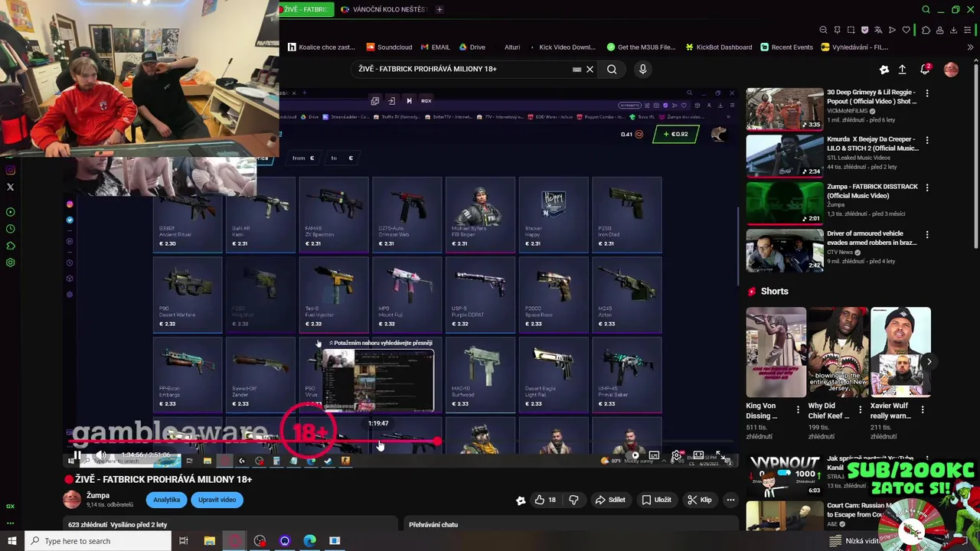This screenshot has height=551, width=980.
Task: Open History from the browser sidebar
Action: click(11, 229)
